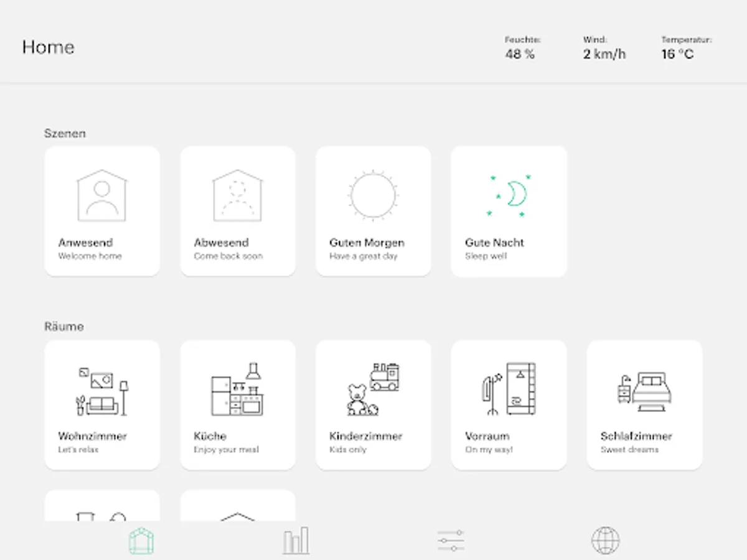The image size is (747, 560).
Task: Click the 'Enjoy your meal' subtitle
Action: point(226,450)
